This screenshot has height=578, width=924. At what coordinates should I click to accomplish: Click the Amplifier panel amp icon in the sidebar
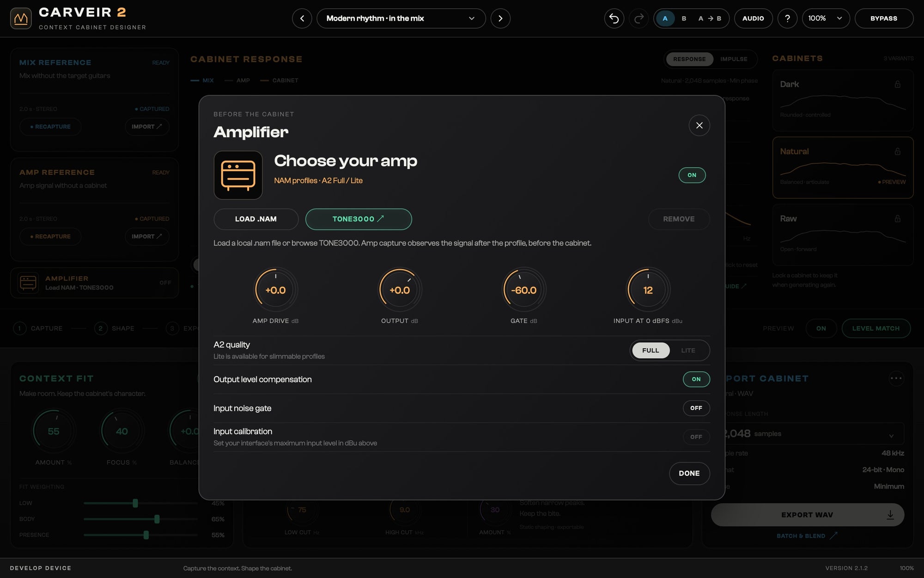(x=28, y=283)
